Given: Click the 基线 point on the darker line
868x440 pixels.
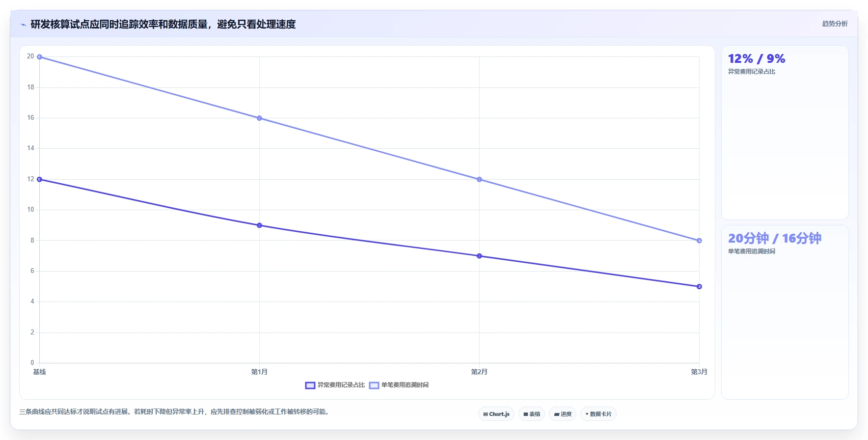Looking at the screenshot, I should point(40,180).
